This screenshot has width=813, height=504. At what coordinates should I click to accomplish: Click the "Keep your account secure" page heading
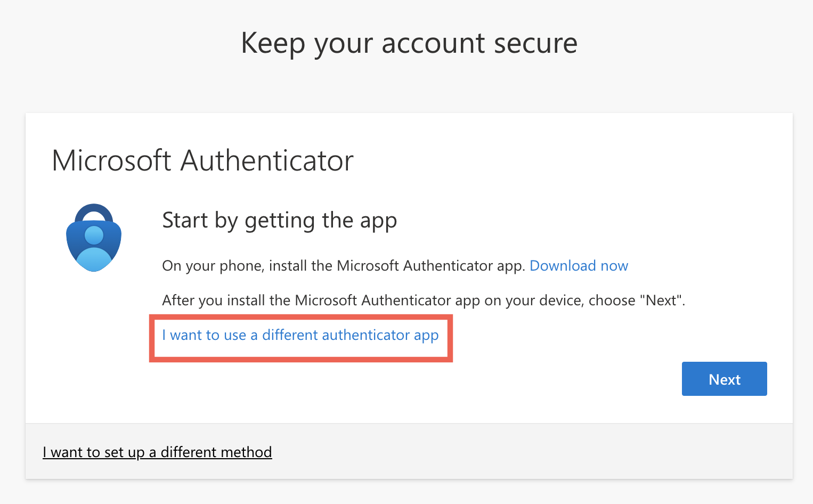click(409, 43)
